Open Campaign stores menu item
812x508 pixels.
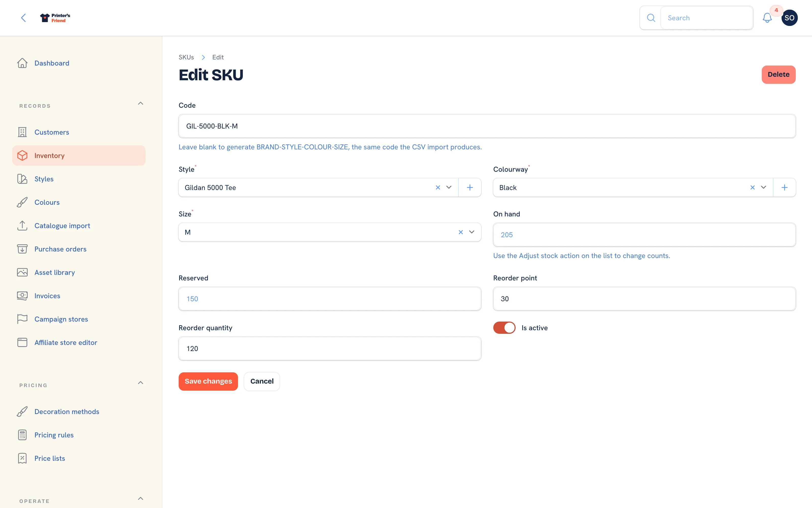[x=79, y=319]
